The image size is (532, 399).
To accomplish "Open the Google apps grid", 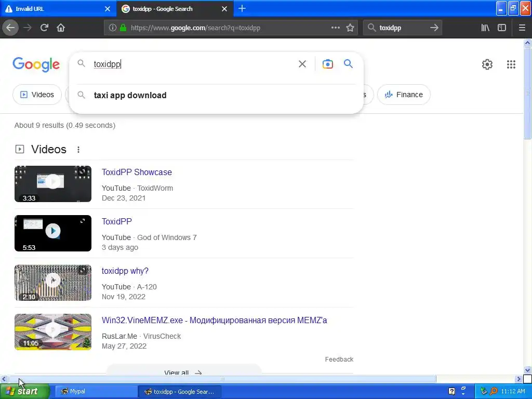I will pyautogui.click(x=511, y=64).
